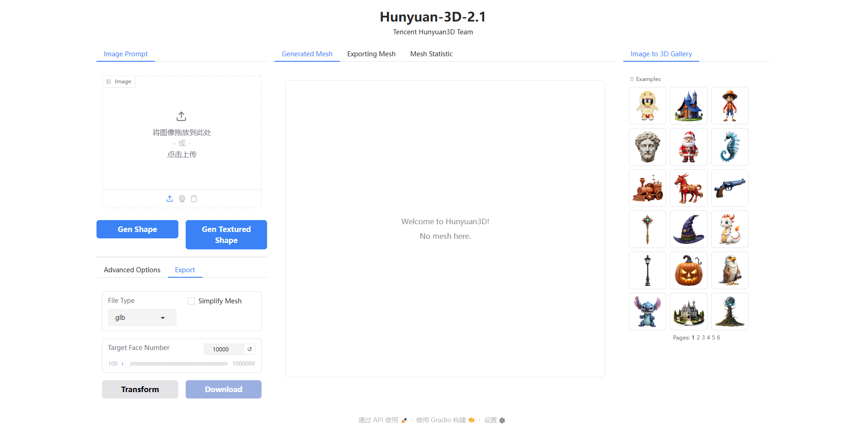Click the upload-file icon below the image box
The height and width of the screenshot is (431, 868).
point(170,199)
